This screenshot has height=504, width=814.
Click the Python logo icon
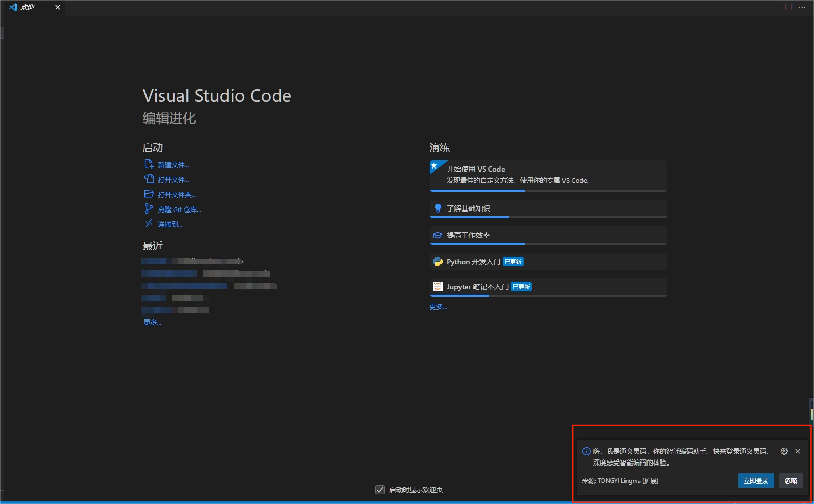coord(437,262)
